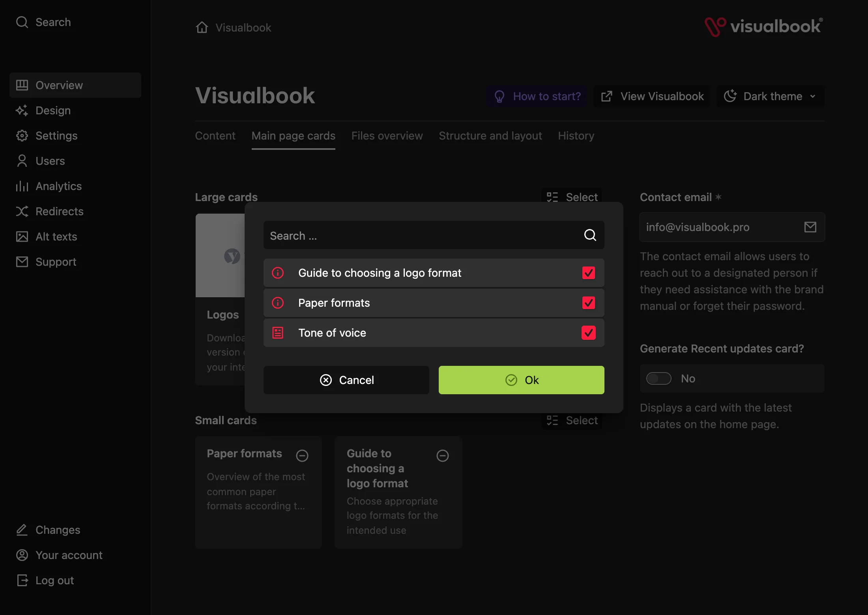Click the visualbook logo at top right
The width and height of the screenshot is (868, 615).
click(x=764, y=27)
